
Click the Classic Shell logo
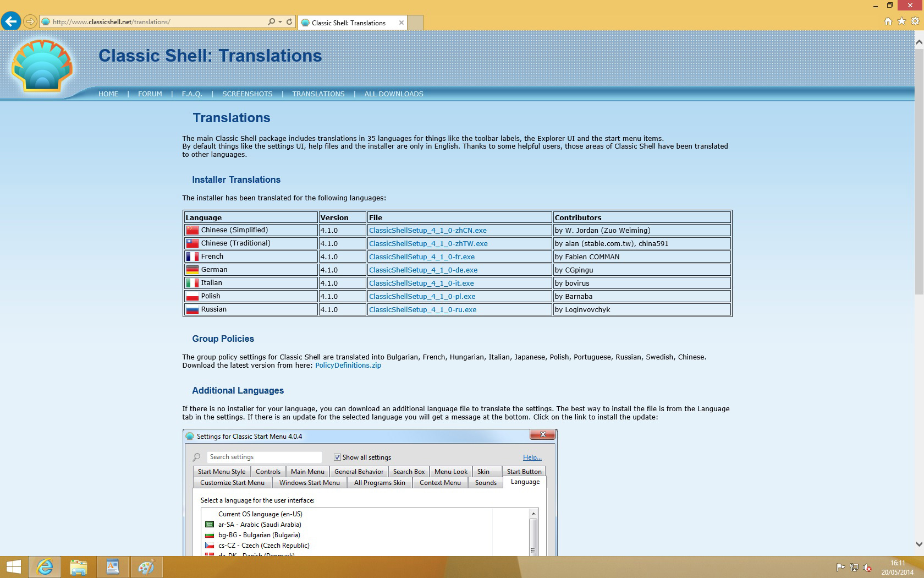(x=42, y=65)
